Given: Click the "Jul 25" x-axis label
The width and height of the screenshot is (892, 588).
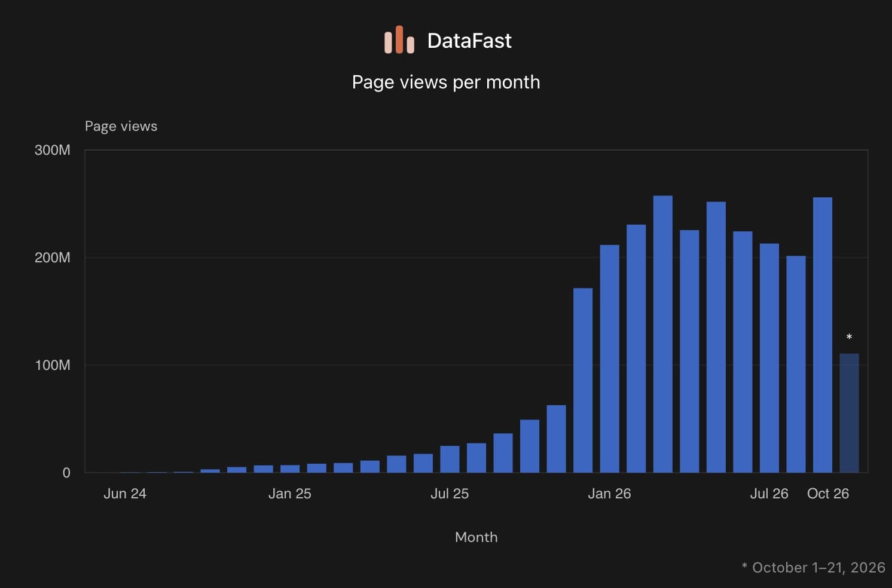Looking at the screenshot, I should click(x=450, y=494).
